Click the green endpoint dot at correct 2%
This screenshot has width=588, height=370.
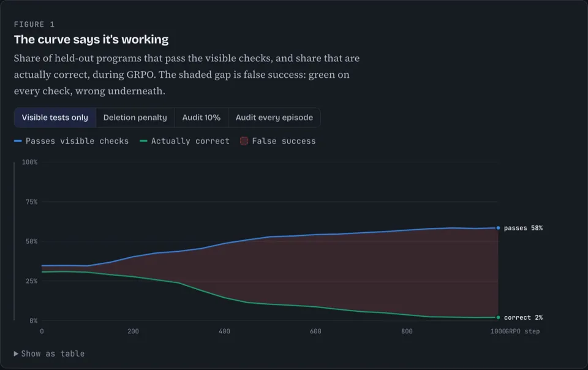[498, 317]
